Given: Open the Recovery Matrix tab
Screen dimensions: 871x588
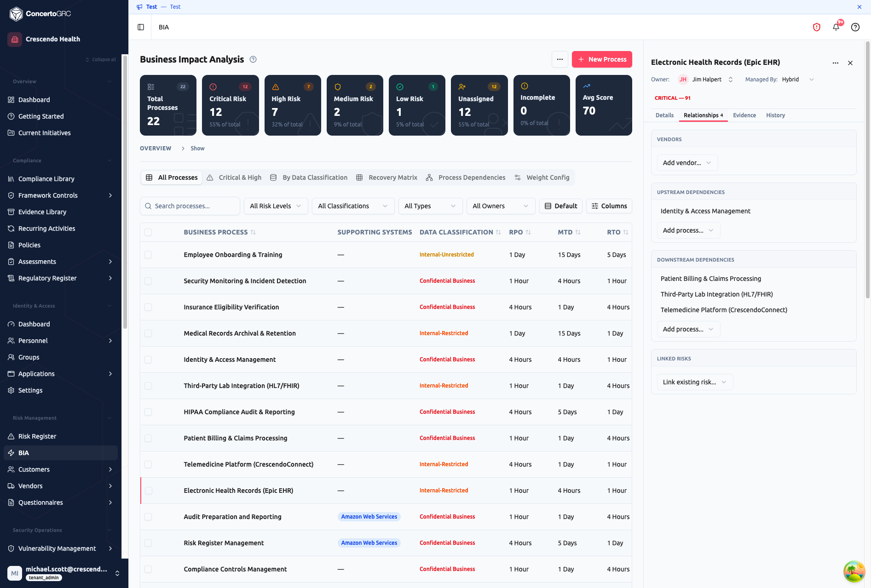Looking at the screenshot, I should tap(387, 177).
